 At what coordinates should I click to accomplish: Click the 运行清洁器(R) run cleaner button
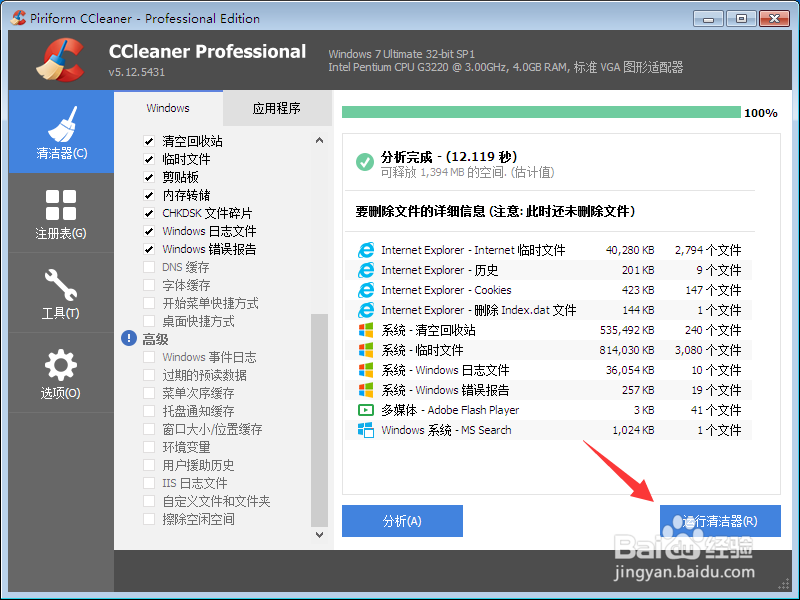click(720, 521)
